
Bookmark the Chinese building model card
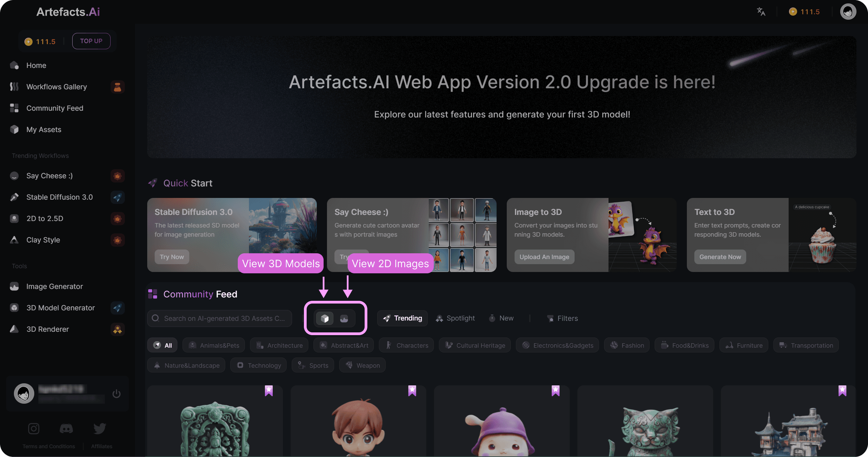(x=843, y=391)
